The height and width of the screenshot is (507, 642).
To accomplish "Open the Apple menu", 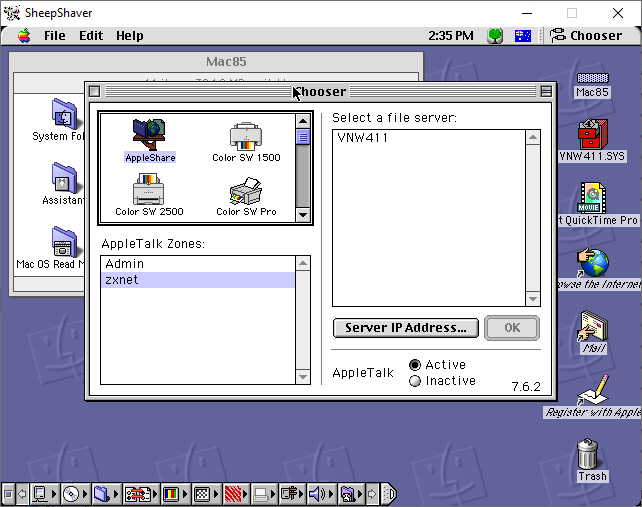I will click(24, 36).
